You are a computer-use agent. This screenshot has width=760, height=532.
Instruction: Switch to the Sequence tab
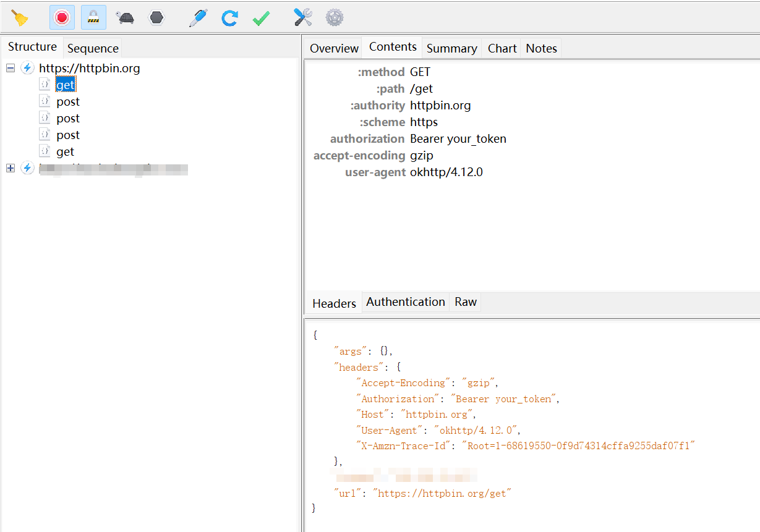(x=93, y=48)
